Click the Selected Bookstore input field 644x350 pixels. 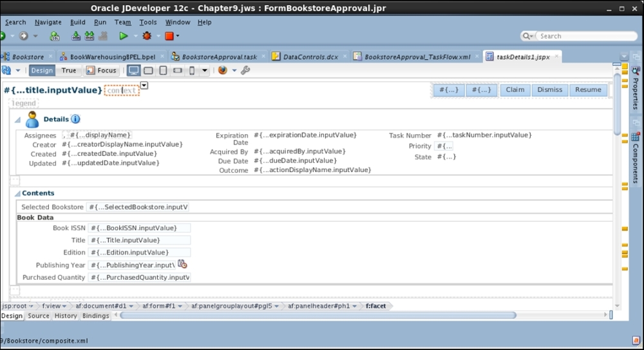138,207
